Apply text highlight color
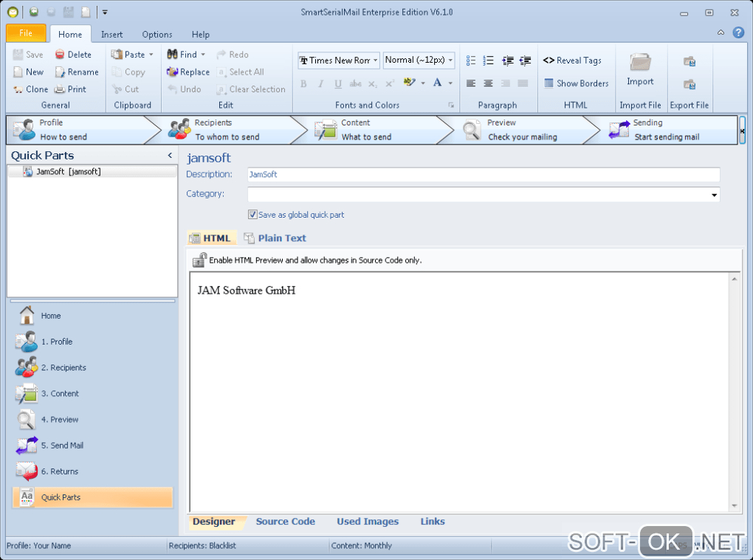 pos(409,83)
